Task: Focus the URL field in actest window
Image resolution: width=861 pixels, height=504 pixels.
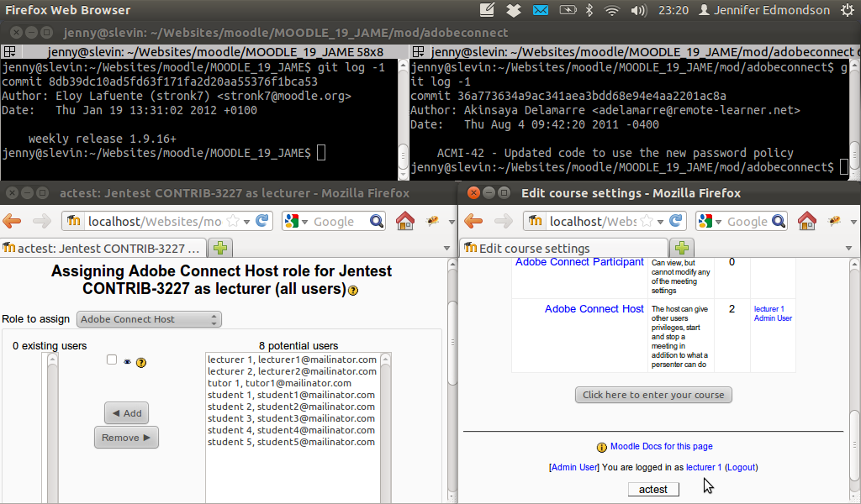Action: pos(155,221)
